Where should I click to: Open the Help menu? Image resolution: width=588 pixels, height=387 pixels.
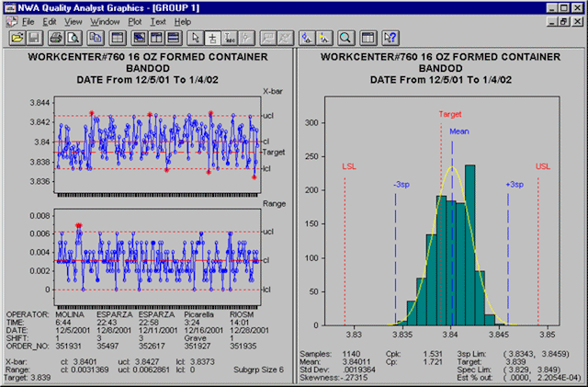(x=183, y=20)
